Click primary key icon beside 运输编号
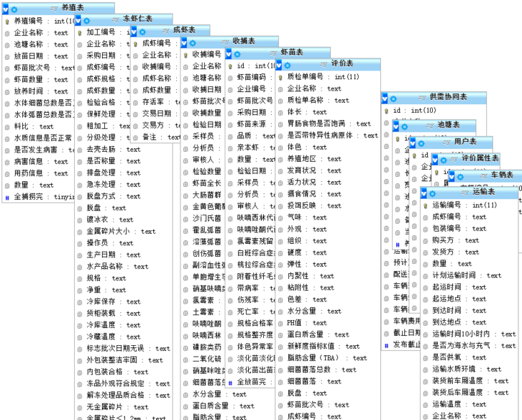The width and height of the screenshot is (522, 420). pyautogui.click(x=425, y=206)
